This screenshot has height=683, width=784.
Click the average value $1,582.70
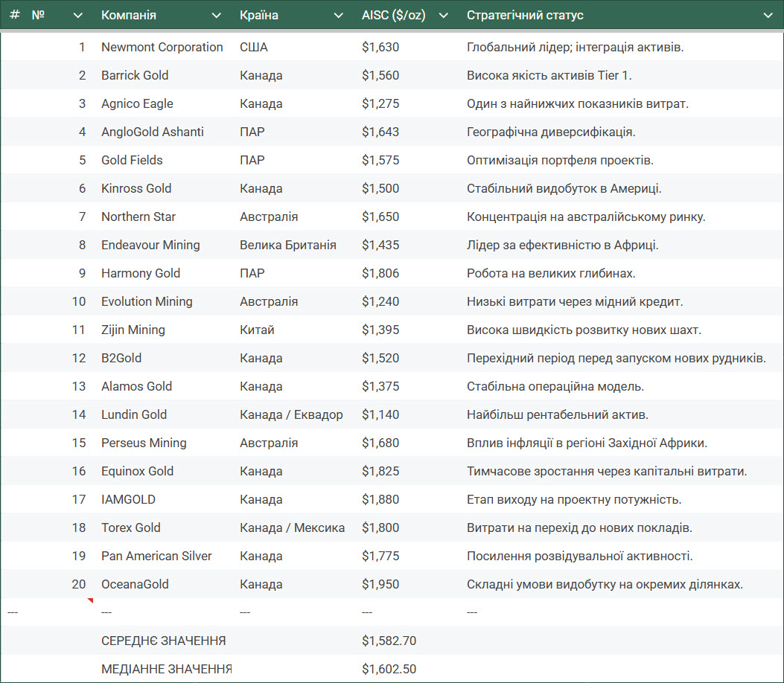tap(389, 641)
